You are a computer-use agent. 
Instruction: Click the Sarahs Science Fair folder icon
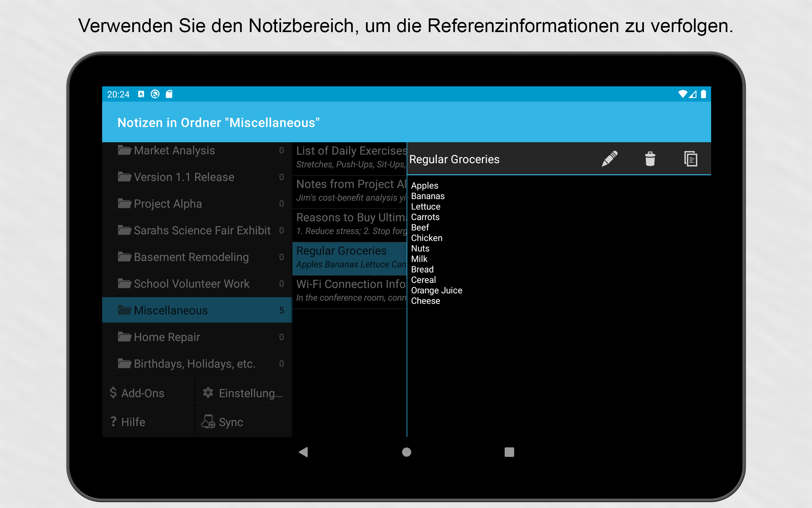pyautogui.click(x=124, y=230)
